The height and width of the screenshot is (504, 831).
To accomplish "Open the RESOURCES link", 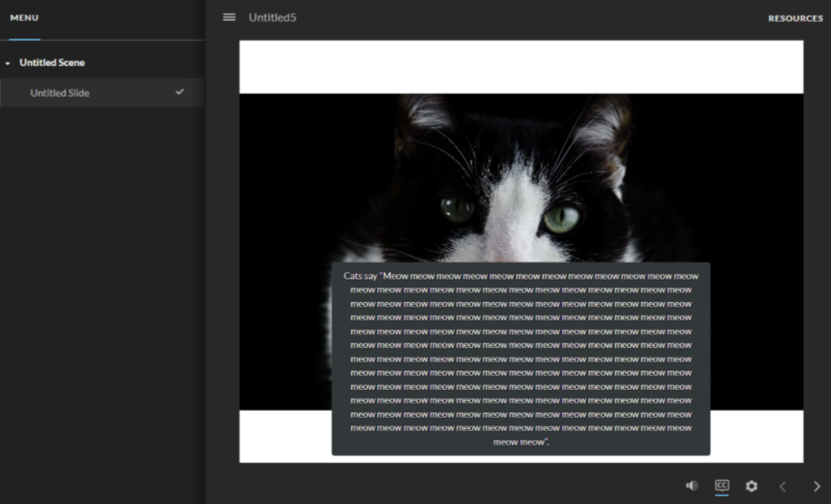I will (x=794, y=18).
